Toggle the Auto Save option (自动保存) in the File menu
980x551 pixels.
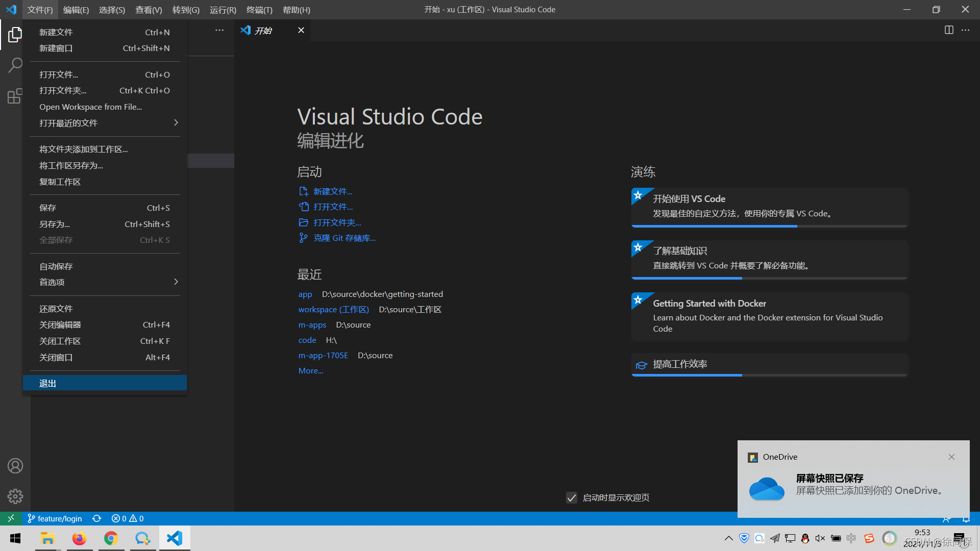click(x=56, y=266)
